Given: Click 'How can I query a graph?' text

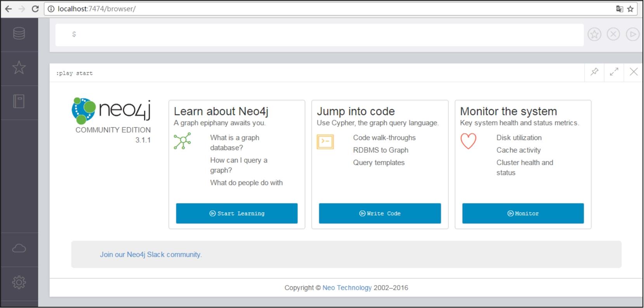Looking at the screenshot, I should pyautogui.click(x=239, y=165).
